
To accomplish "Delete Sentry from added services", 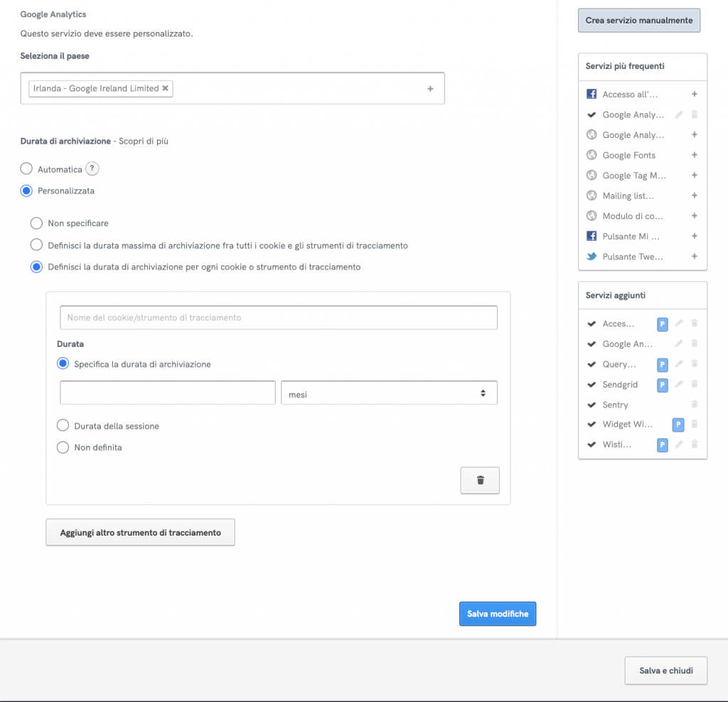I will pyautogui.click(x=694, y=405).
